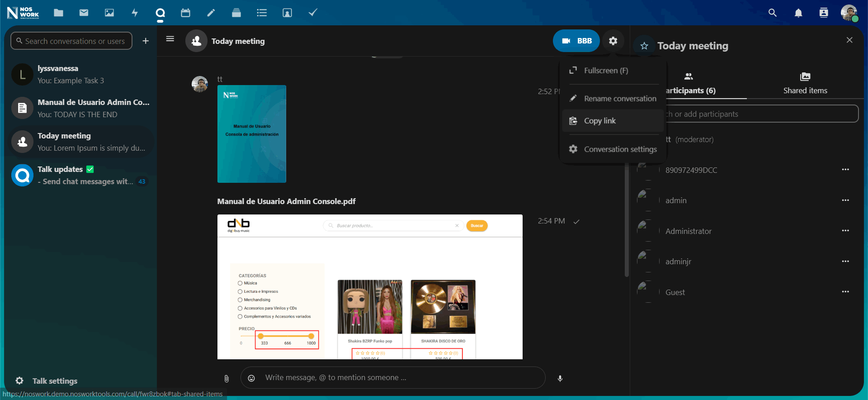Start BBB video call
Image resolution: width=868 pixels, height=400 pixels.
[x=576, y=41]
